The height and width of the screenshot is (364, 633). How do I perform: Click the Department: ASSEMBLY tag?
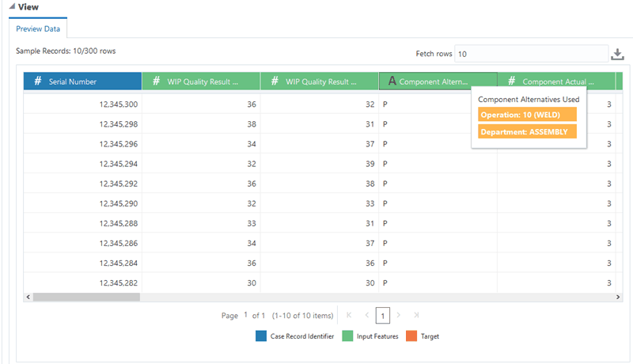(x=527, y=131)
